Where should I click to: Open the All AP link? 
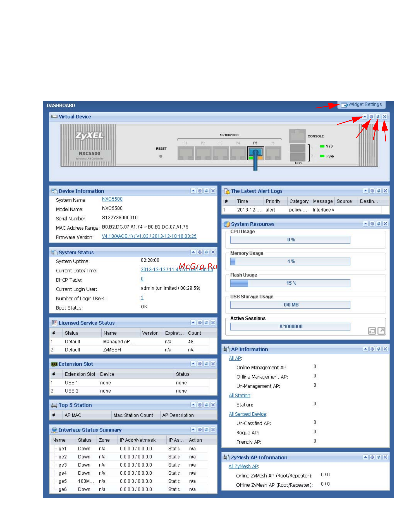tap(235, 358)
